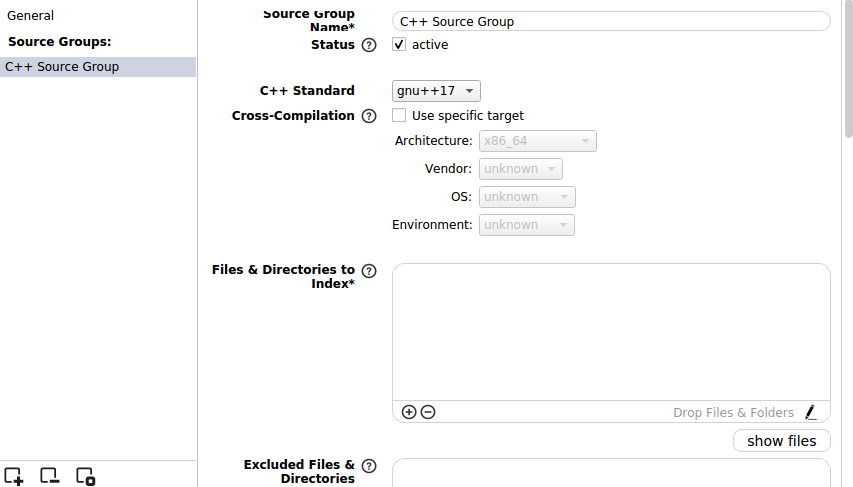
Task: Click the duplicate source group icon
Action: coord(86,476)
